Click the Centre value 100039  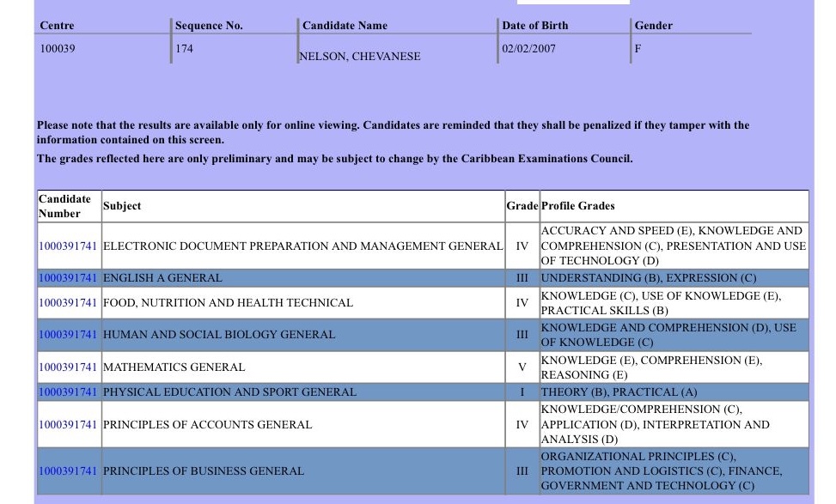[x=58, y=48]
